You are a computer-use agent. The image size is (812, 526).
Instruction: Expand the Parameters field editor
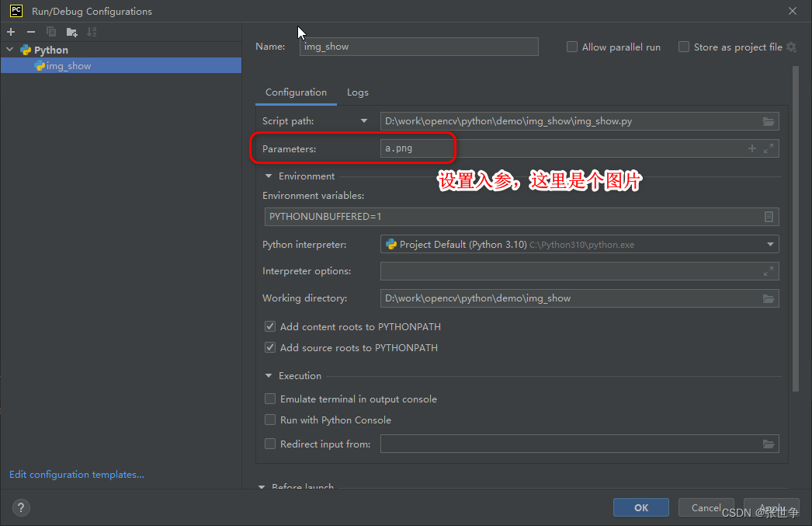click(x=769, y=148)
